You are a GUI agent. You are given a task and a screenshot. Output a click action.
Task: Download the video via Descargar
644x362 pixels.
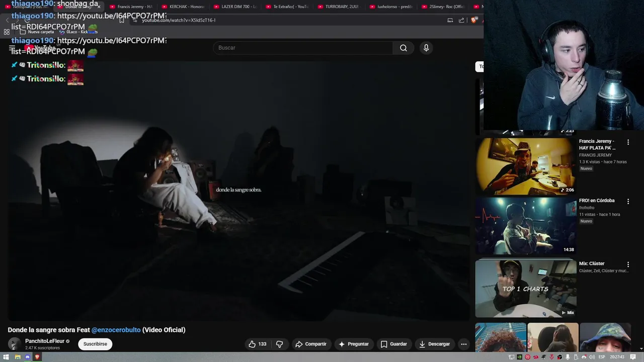click(435, 344)
